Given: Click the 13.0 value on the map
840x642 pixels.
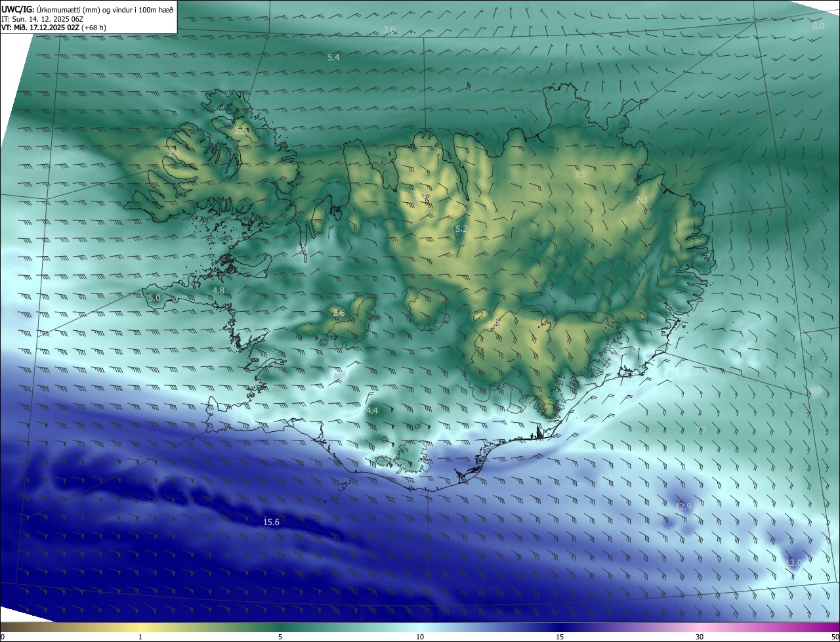Looking at the screenshot, I should [794, 563].
